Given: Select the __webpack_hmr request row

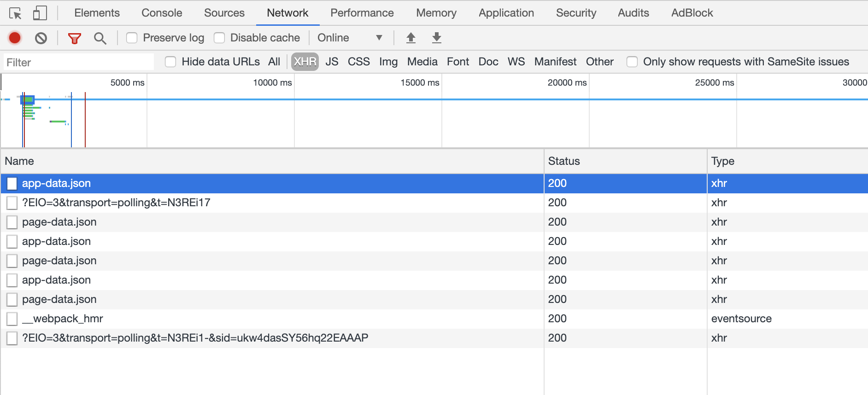Looking at the screenshot, I should tap(434, 319).
